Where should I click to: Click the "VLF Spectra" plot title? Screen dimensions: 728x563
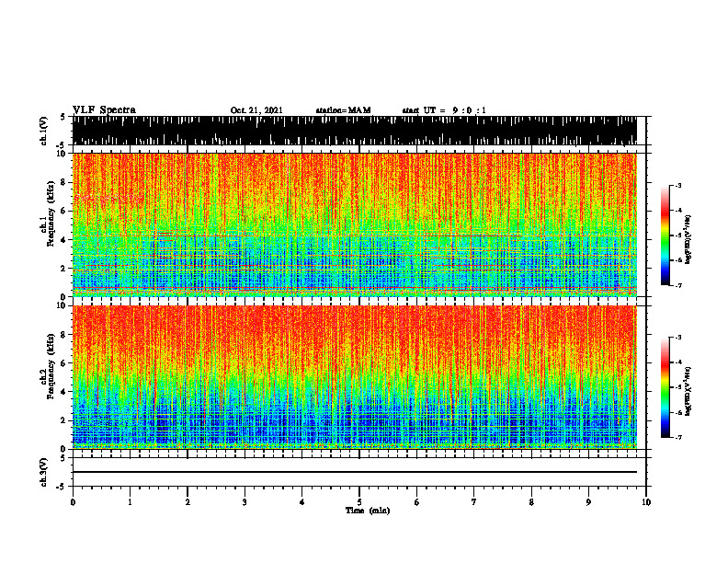coord(104,109)
